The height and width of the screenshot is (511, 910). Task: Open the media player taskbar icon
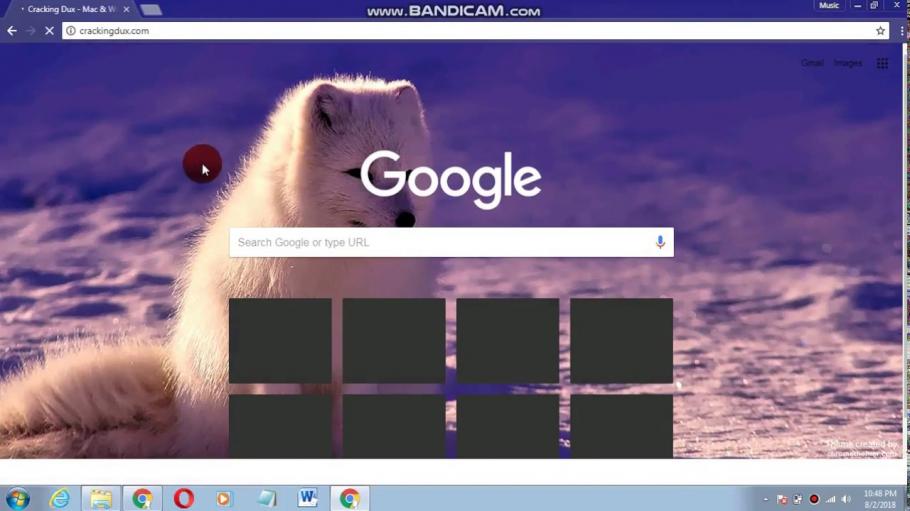223,499
